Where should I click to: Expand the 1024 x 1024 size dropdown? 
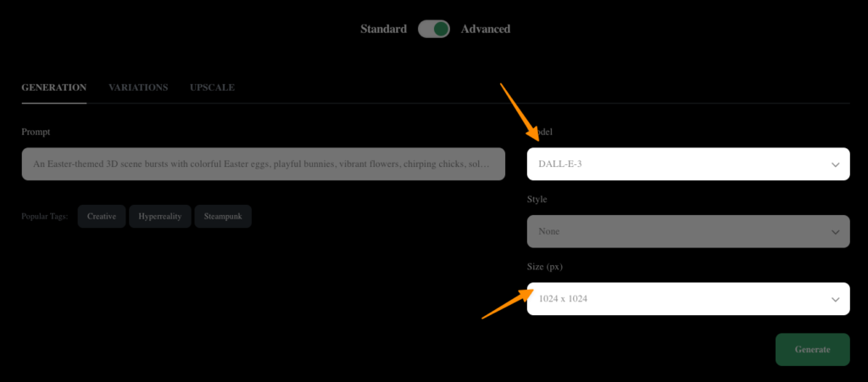(678, 299)
